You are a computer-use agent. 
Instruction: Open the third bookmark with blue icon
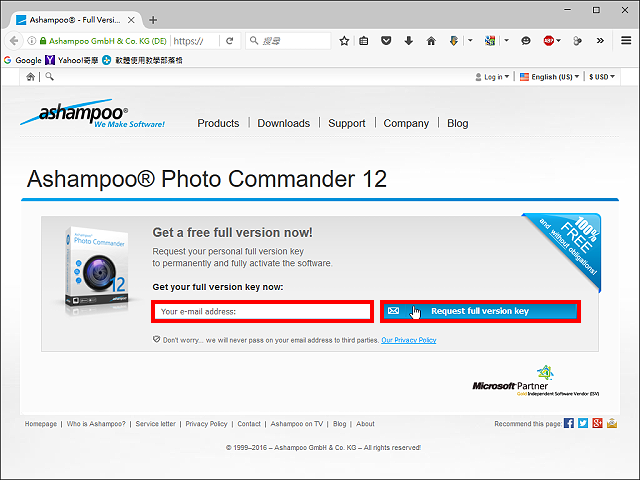[x=142, y=60]
